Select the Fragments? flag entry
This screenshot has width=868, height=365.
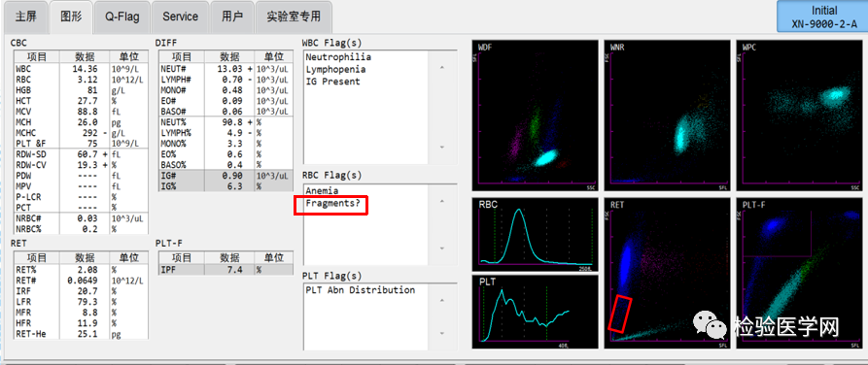pos(332,203)
